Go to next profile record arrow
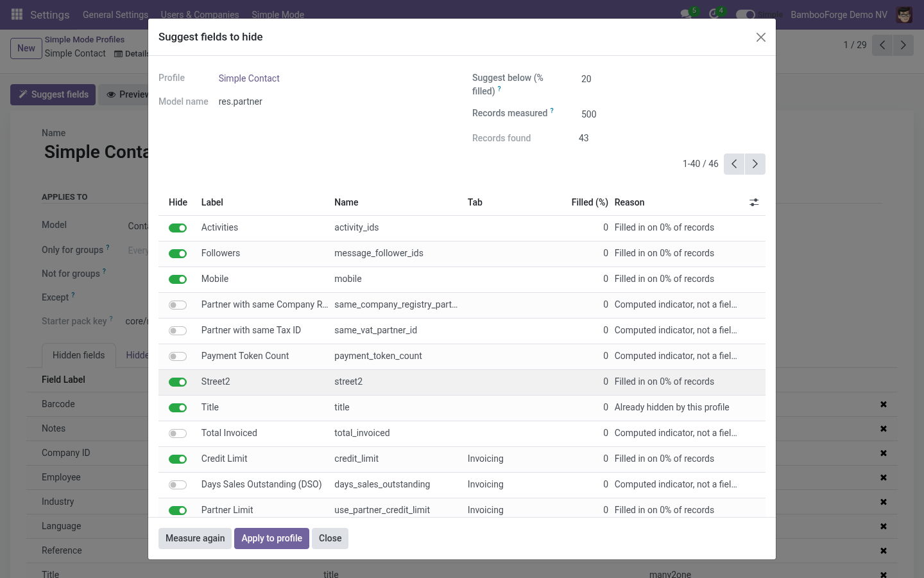 pyautogui.click(x=903, y=45)
